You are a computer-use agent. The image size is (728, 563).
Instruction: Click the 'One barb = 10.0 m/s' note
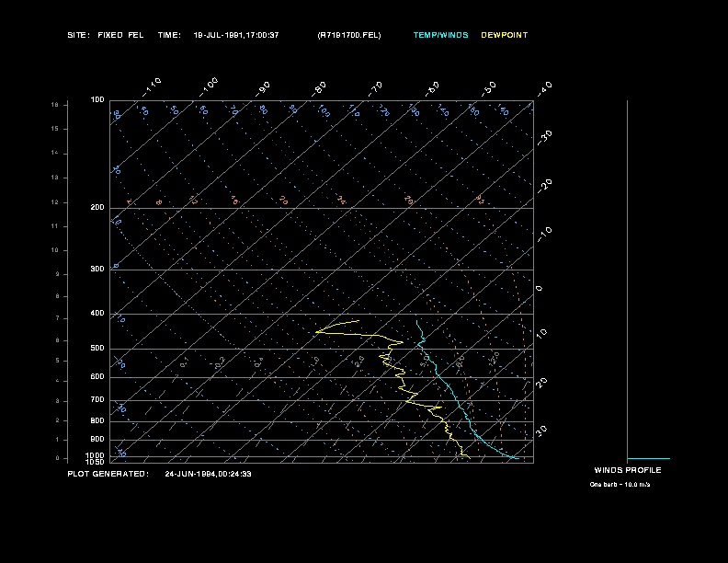coord(620,485)
